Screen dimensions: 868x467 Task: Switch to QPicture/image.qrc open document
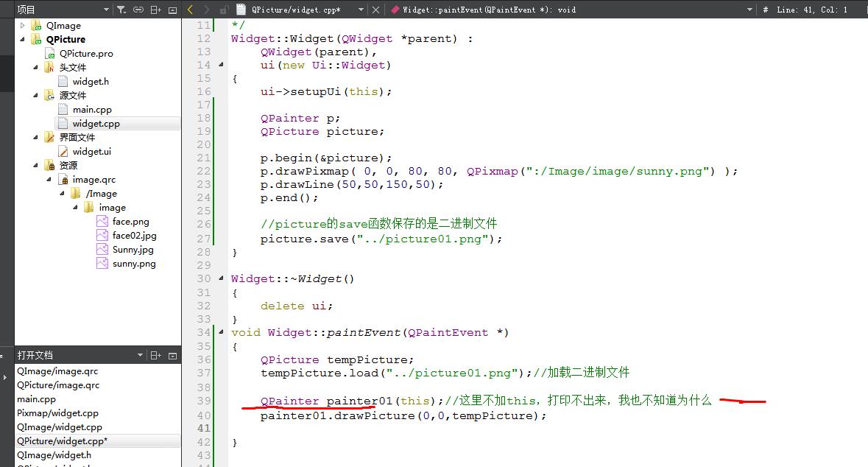click(x=58, y=385)
